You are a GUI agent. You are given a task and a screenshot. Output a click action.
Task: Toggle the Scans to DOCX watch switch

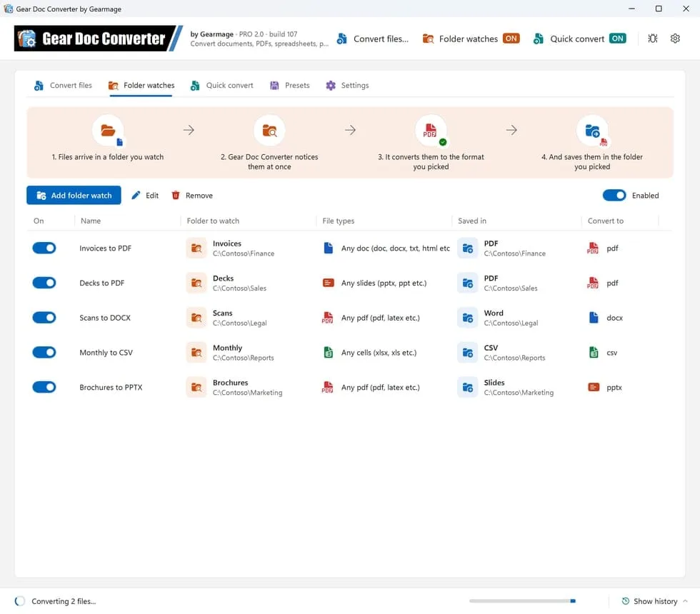pos(44,318)
